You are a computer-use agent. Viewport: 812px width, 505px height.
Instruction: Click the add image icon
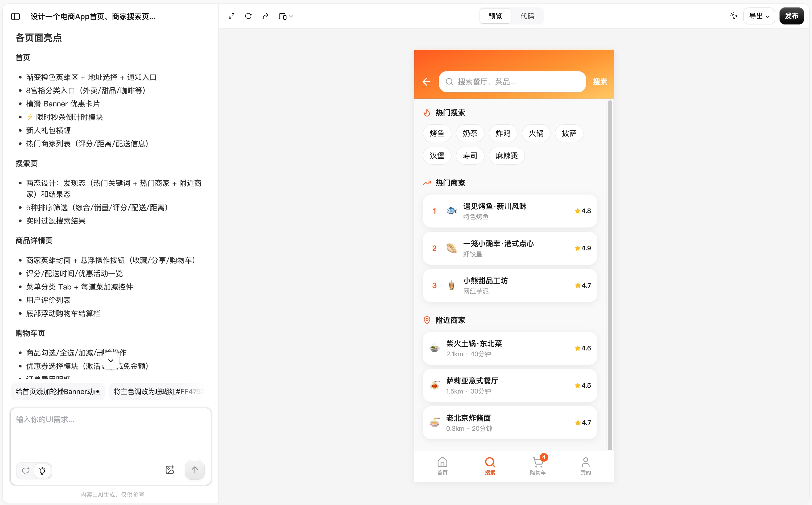(170, 470)
